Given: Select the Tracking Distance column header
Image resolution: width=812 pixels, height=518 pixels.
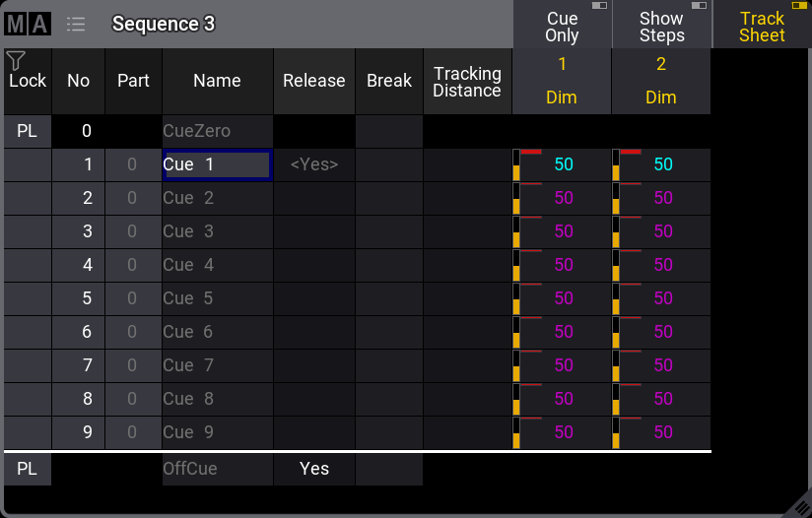Looking at the screenshot, I should (467, 82).
